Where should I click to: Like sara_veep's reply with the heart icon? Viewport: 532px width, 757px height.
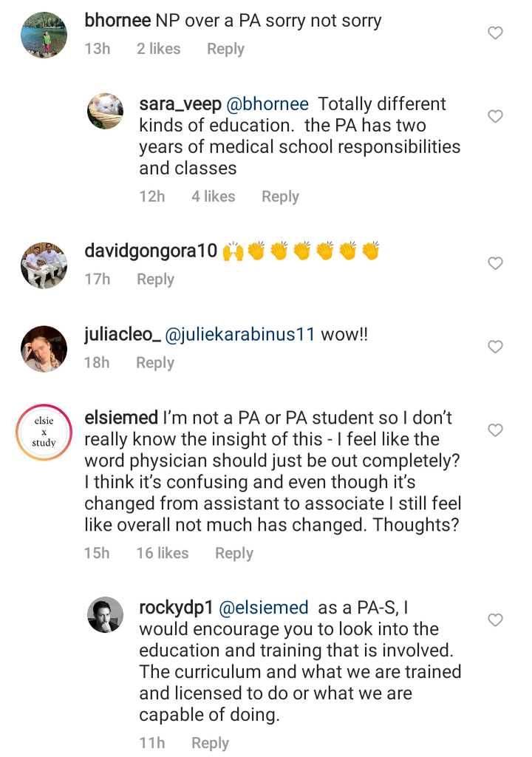(496, 116)
